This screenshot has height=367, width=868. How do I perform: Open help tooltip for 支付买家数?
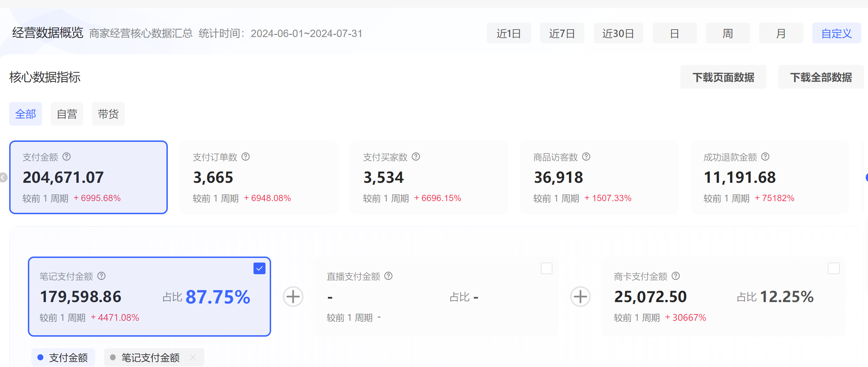click(x=416, y=157)
